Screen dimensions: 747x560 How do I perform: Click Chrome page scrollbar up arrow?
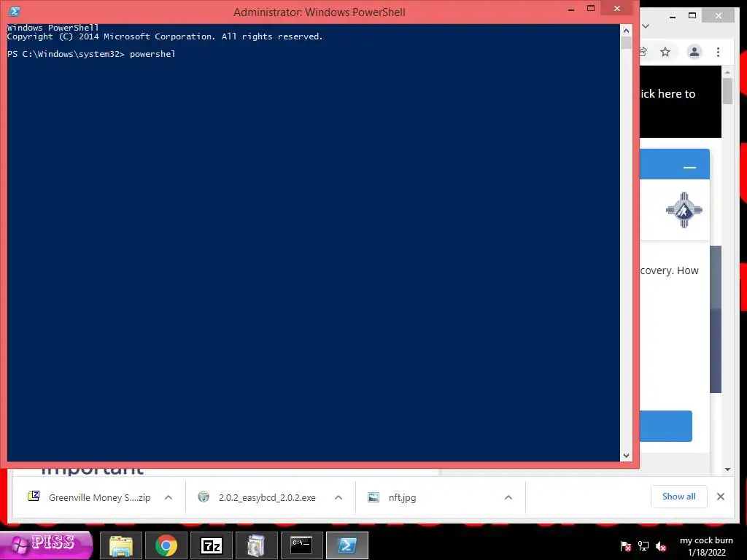727,72
